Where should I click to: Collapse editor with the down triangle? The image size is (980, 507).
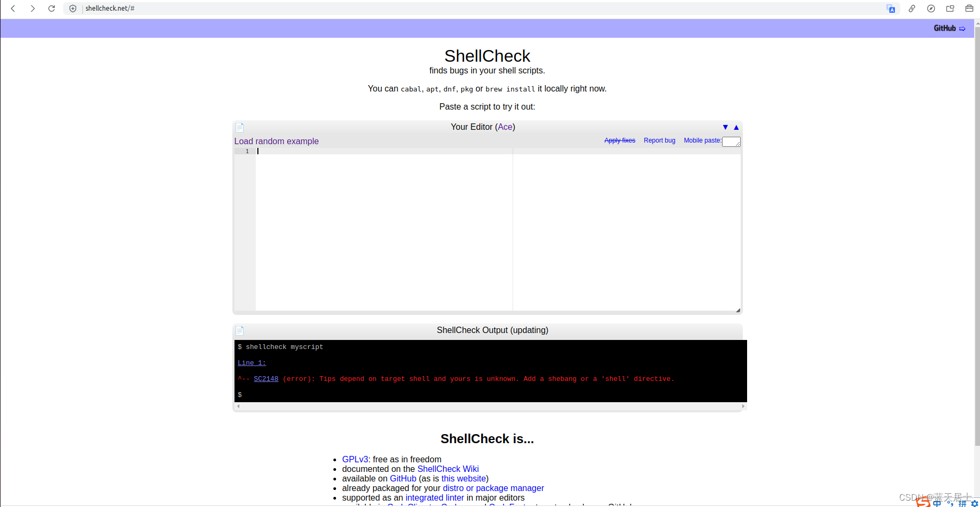pyautogui.click(x=725, y=127)
